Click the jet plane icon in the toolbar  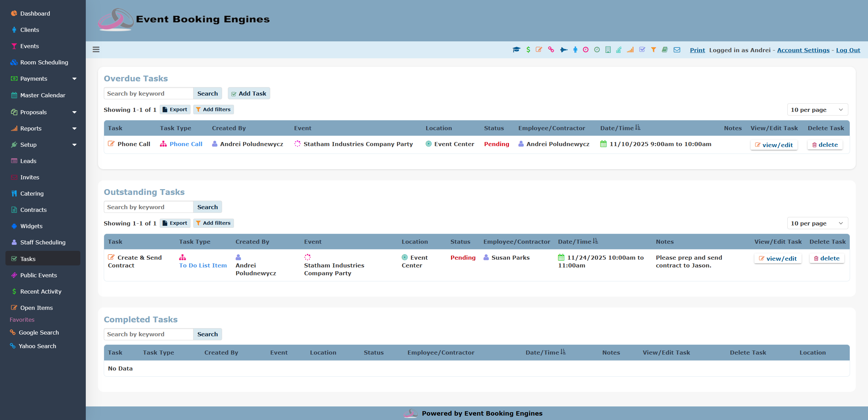tap(564, 50)
